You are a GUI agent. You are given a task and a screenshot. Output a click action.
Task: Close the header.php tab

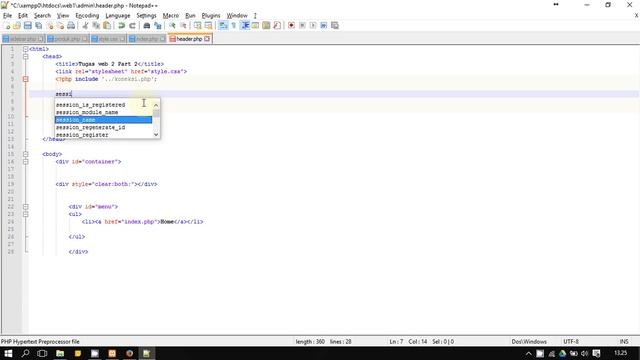point(207,39)
